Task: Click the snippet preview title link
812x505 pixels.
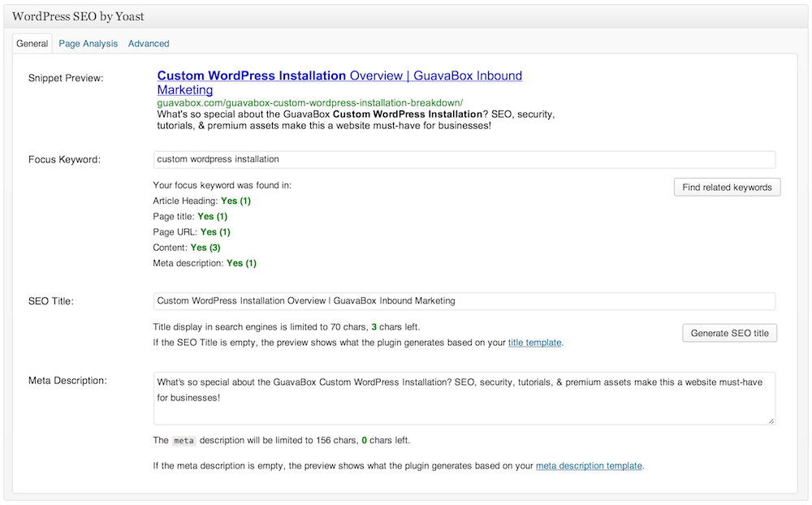Action: point(339,82)
